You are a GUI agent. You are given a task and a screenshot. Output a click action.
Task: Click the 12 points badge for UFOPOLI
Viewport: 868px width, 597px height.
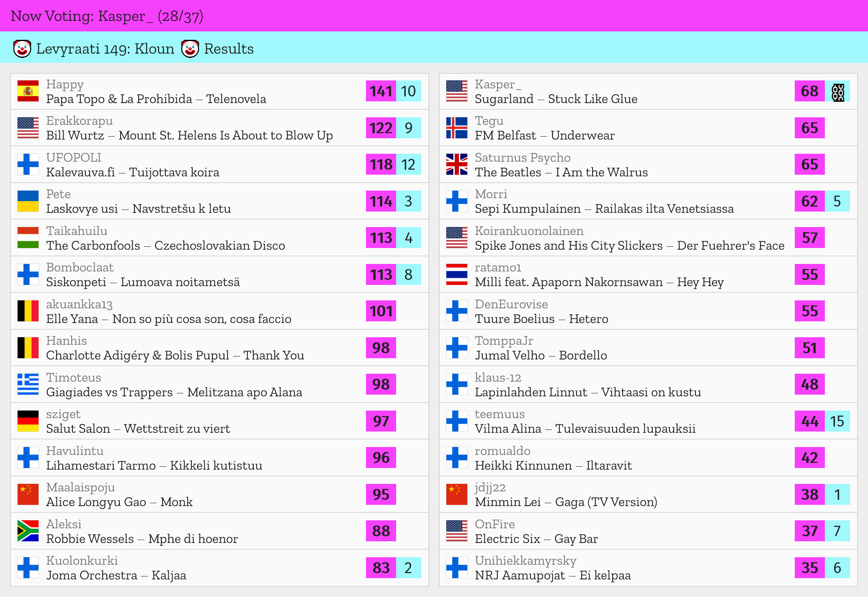(x=408, y=164)
